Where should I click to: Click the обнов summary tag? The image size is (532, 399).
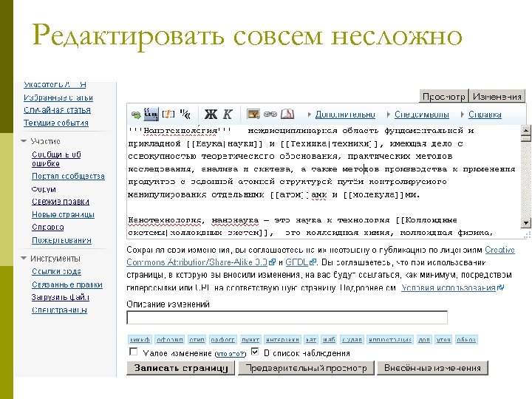(x=466, y=339)
